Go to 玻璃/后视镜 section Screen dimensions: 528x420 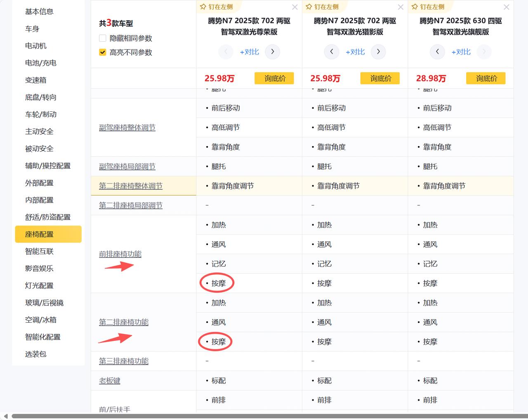[45, 303]
